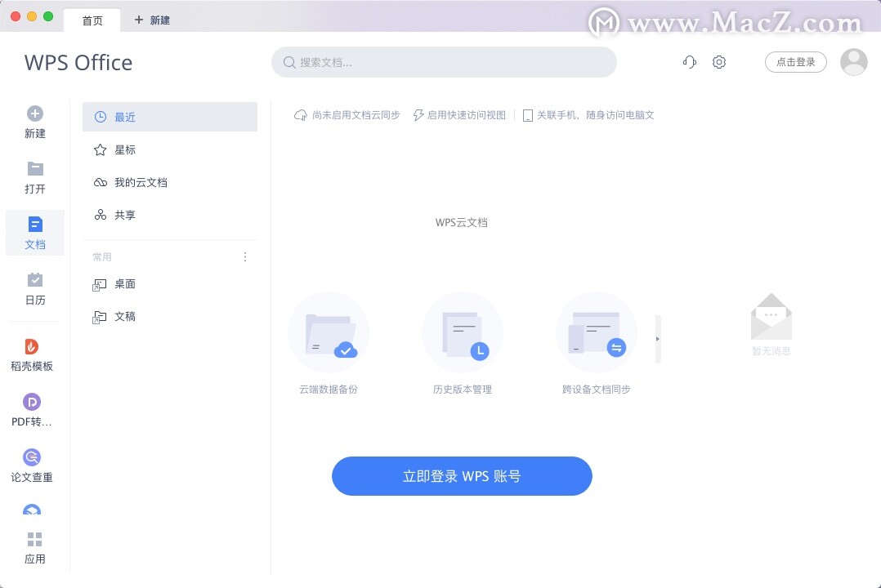Click 关联手机 phone access link
The height and width of the screenshot is (588, 881).
tap(588, 115)
